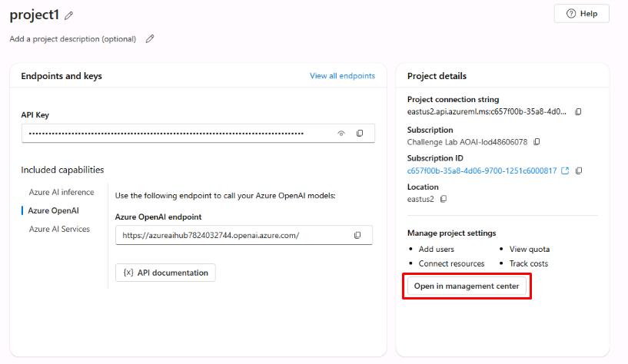
Task: Copy the subscription ID value
Action: coord(579,170)
